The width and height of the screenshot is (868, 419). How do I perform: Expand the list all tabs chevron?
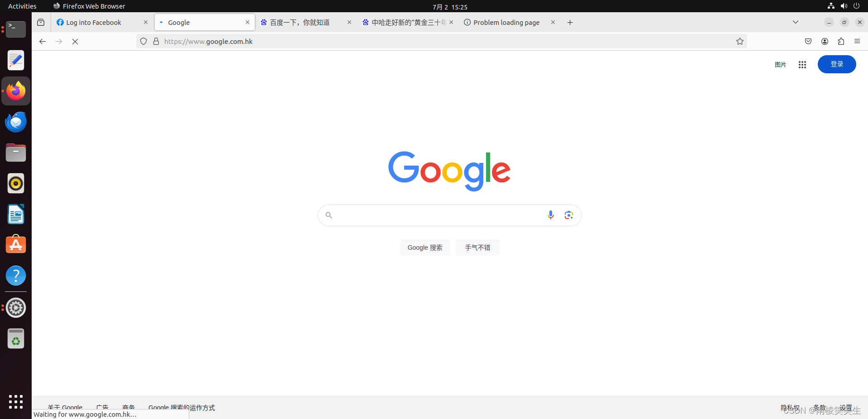(796, 22)
